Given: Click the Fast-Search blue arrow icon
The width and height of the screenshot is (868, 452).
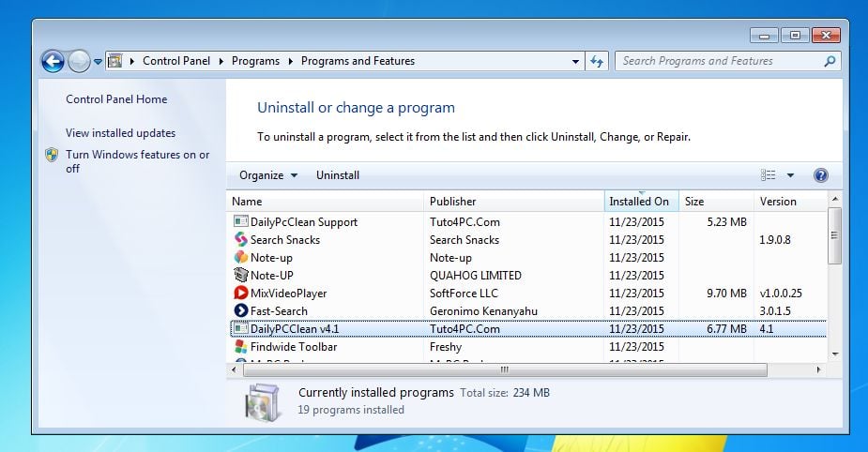Looking at the screenshot, I should [240, 310].
